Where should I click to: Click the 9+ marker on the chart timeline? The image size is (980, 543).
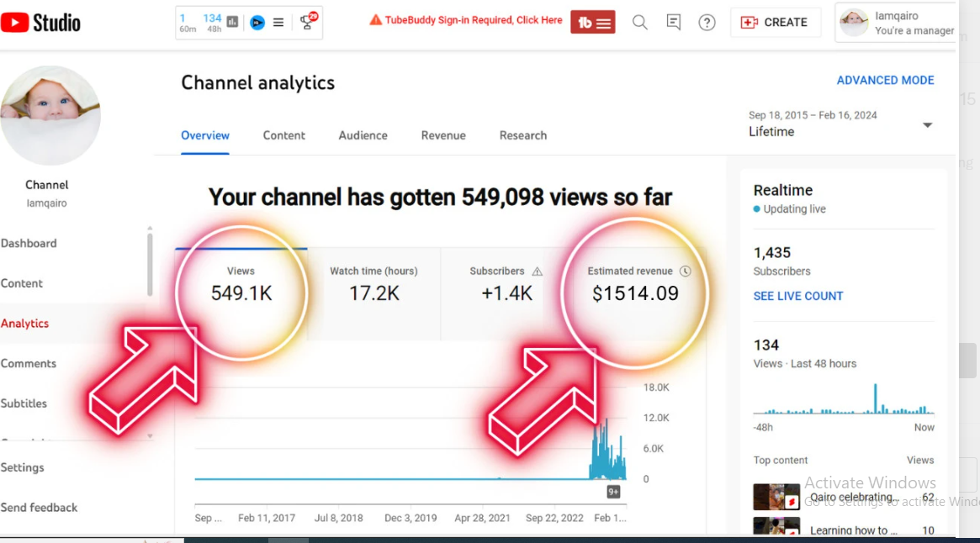(x=613, y=492)
